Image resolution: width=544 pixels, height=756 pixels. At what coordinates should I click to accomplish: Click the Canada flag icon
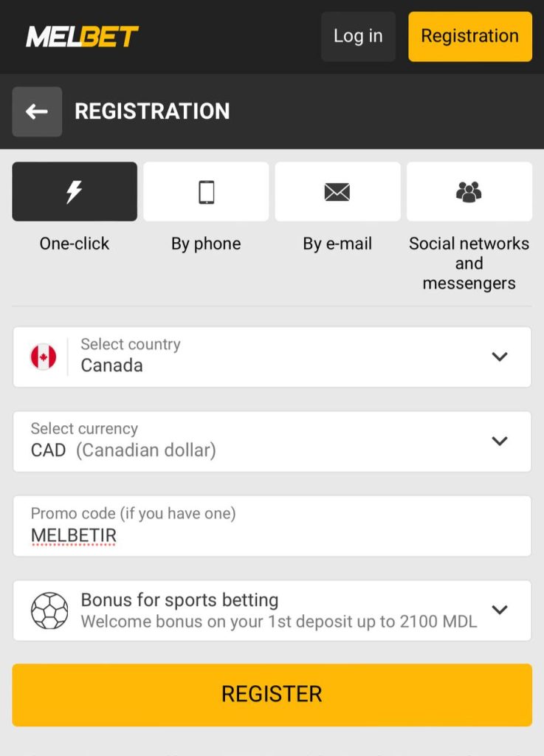pyautogui.click(x=44, y=357)
